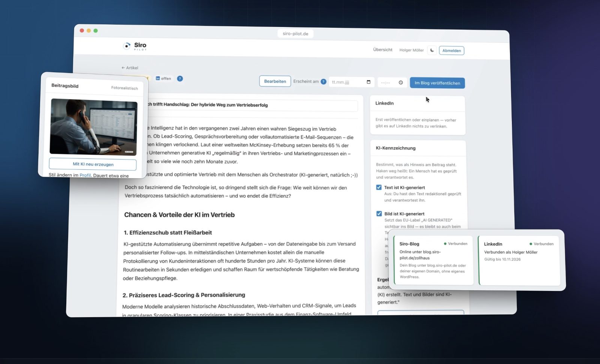Click heading 2. Präziseres Lead-Scoring & Personalisierung
The image size is (600, 364).
(x=184, y=295)
